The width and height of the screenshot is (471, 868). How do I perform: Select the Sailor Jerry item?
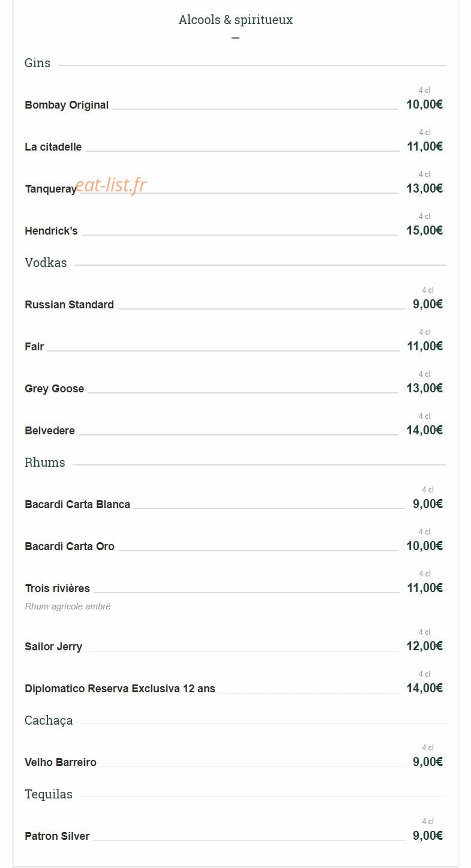(x=53, y=647)
